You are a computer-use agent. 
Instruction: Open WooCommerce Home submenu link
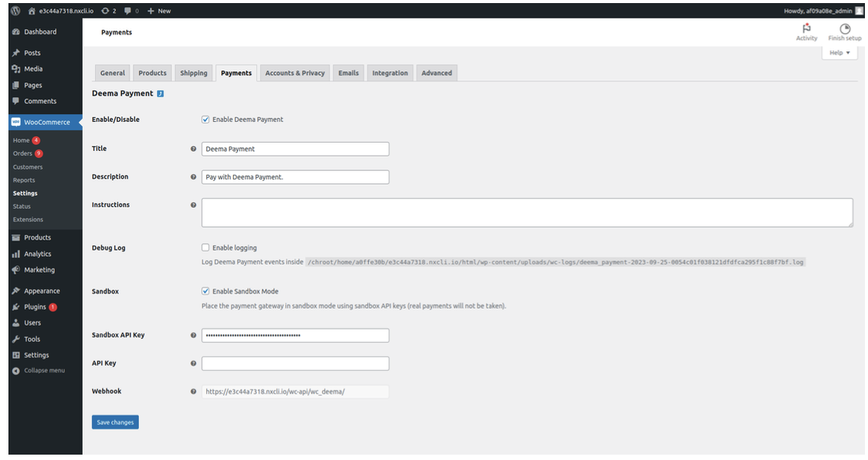[21, 140]
